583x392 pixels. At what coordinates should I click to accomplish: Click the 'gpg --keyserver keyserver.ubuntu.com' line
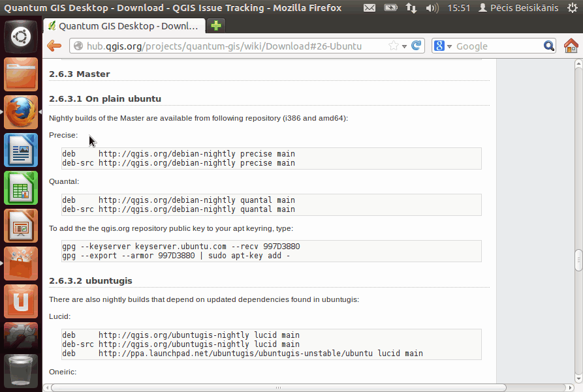181,247
